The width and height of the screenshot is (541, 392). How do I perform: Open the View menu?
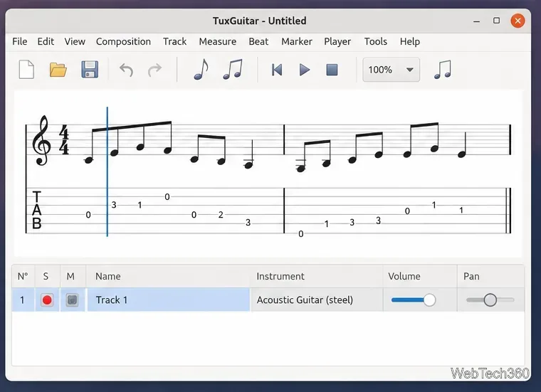(x=75, y=41)
